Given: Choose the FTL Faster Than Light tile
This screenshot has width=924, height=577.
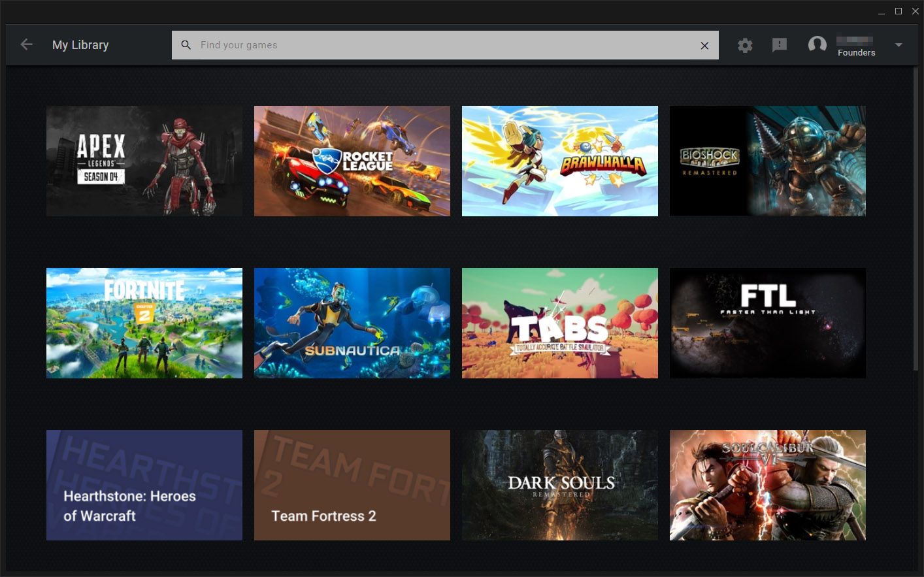Looking at the screenshot, I should click(768, 323).
